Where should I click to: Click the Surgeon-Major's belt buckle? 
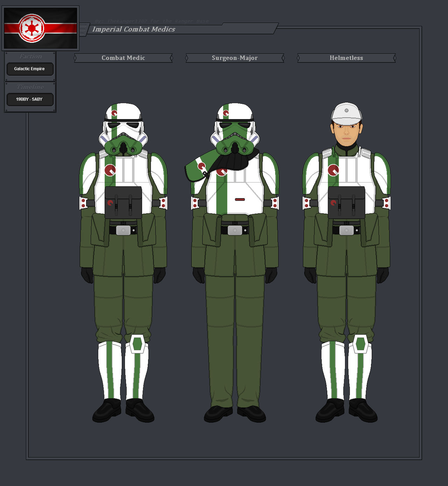pyautogui.click(x=235, y=230)
